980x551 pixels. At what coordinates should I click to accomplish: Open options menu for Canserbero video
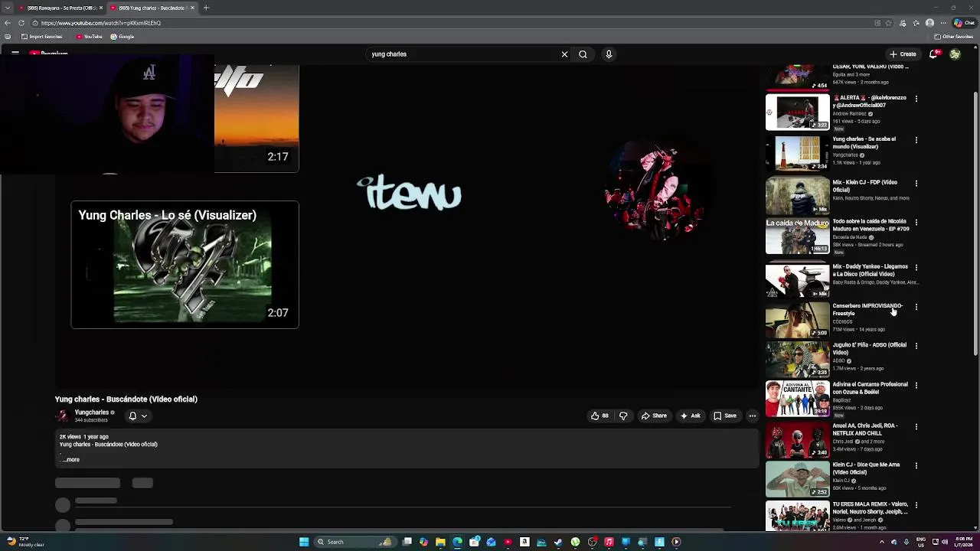pos(916,307)
